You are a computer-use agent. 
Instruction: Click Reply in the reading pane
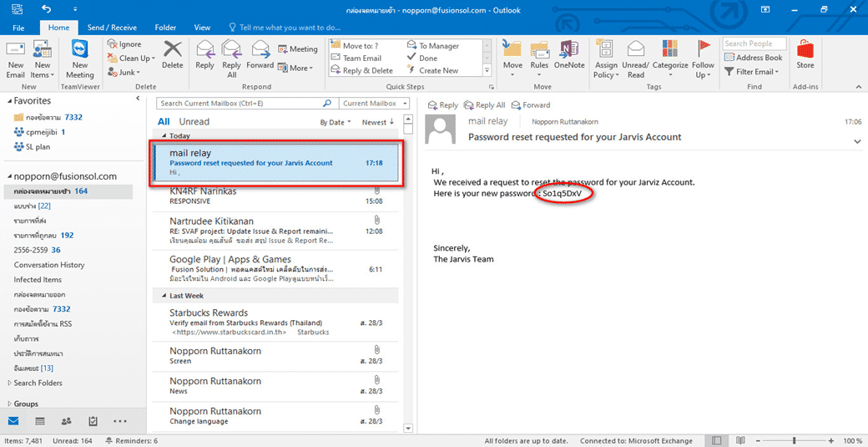(443, 105)
